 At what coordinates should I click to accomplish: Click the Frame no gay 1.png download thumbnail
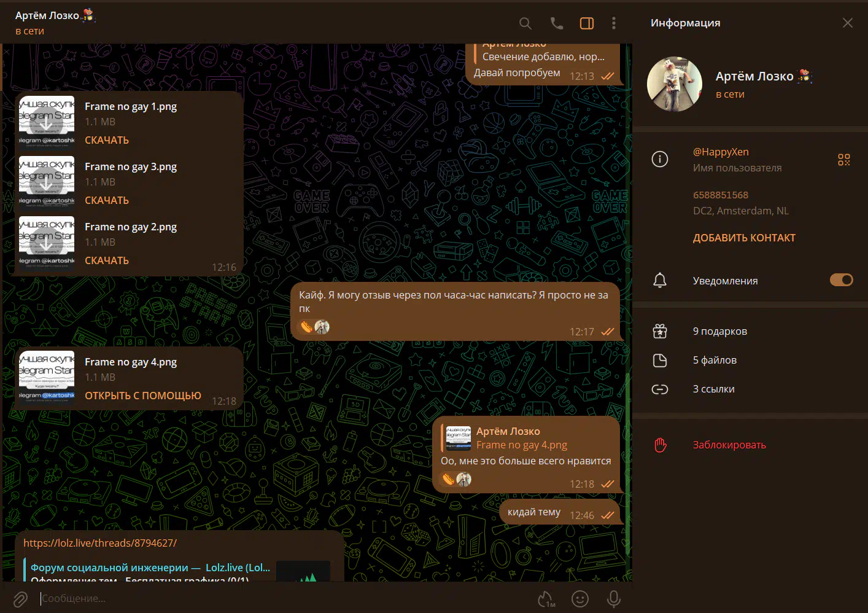47,123
